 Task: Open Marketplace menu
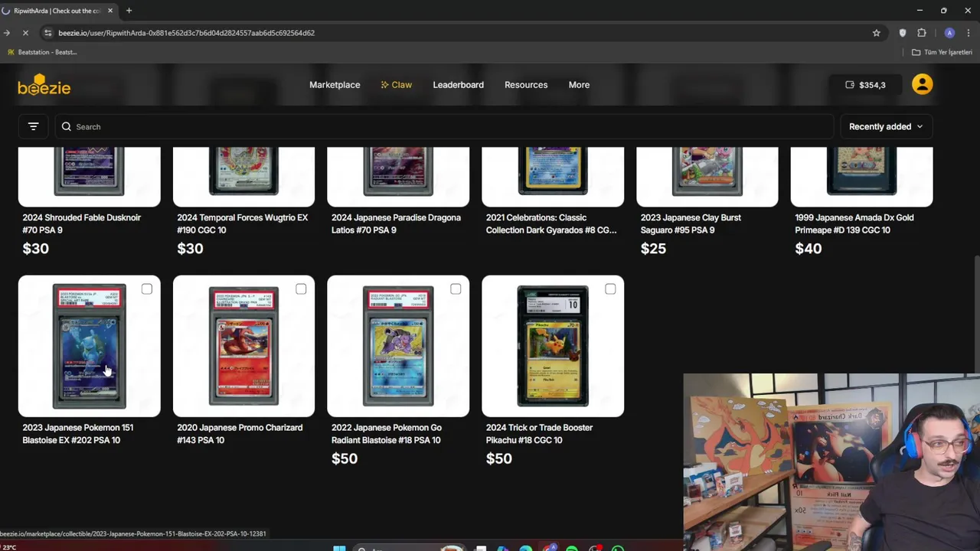click(x=335, y=85)
